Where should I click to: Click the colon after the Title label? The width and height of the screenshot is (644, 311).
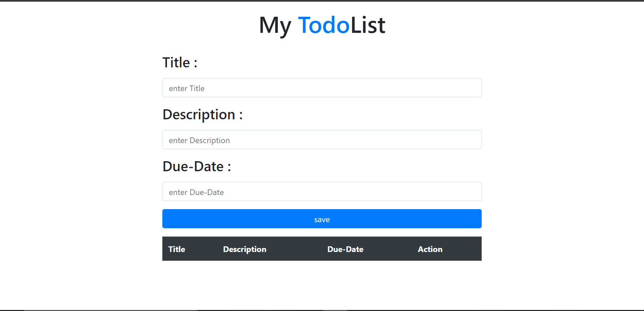coord(196,63)
